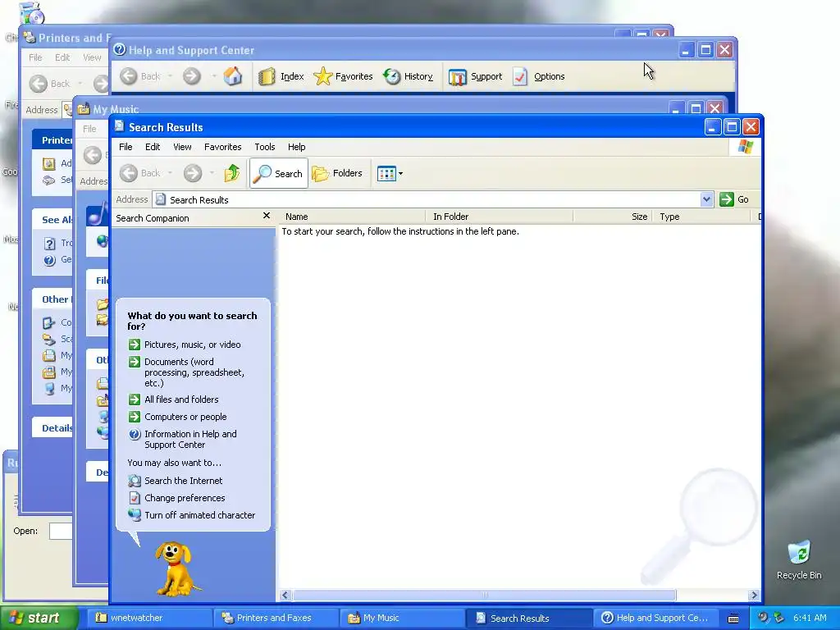Open the Edit menu in Printers and Faxes window
This screenshot has height=630, width=840.
coord(62,57)
